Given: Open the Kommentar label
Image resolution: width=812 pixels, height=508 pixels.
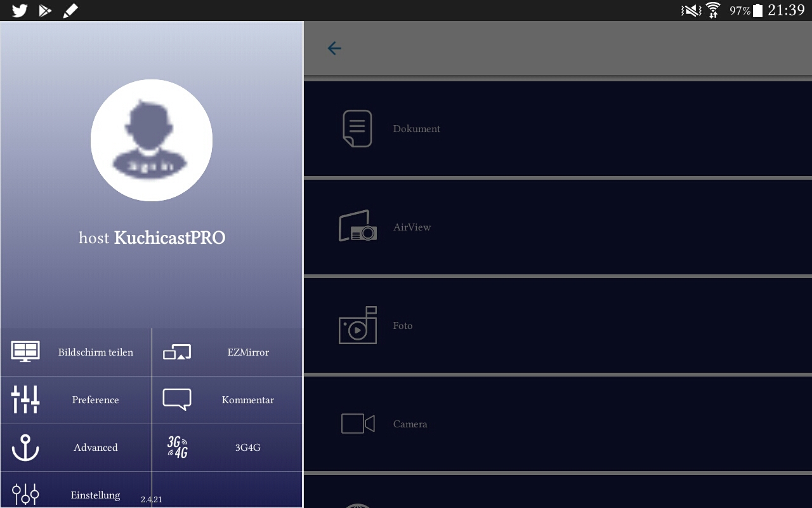Looking at the screenshot, I should (248, 400).
